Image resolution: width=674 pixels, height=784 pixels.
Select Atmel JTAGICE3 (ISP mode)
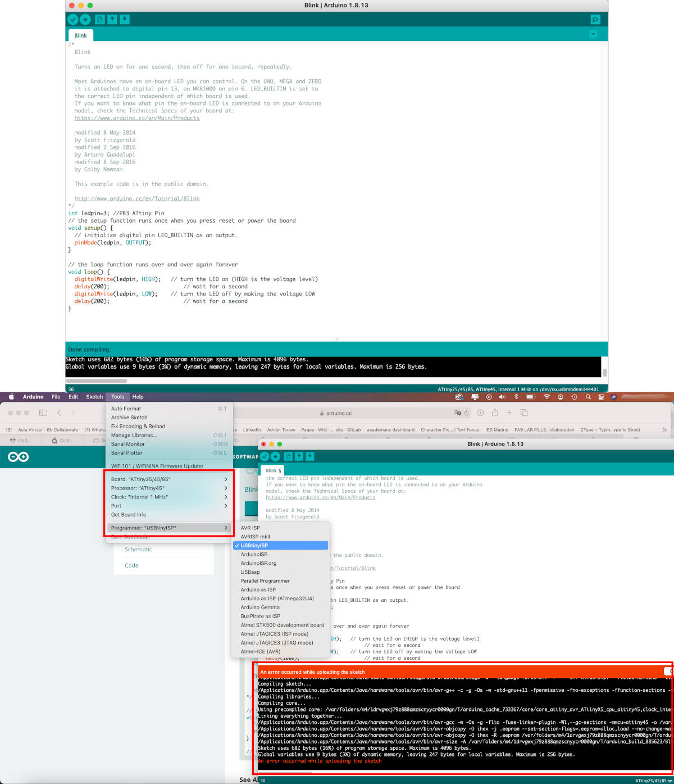pyautogui.click(x=281, y=634)
